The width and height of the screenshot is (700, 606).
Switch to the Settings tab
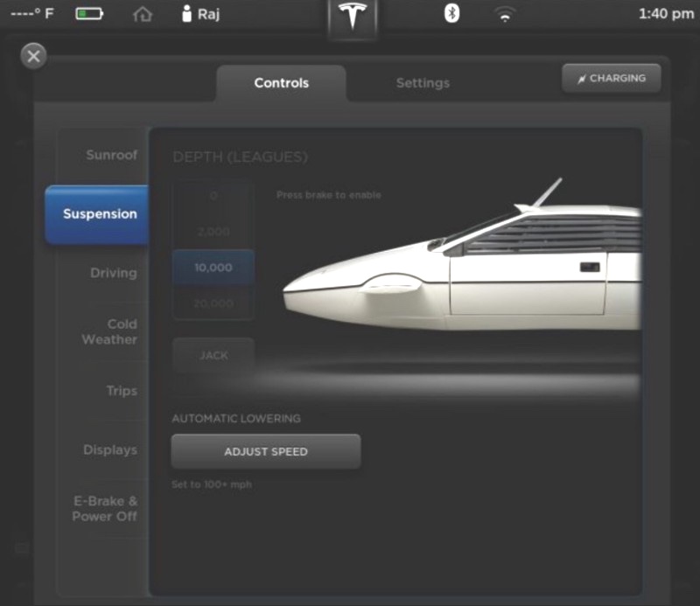(x=423, y=83)
